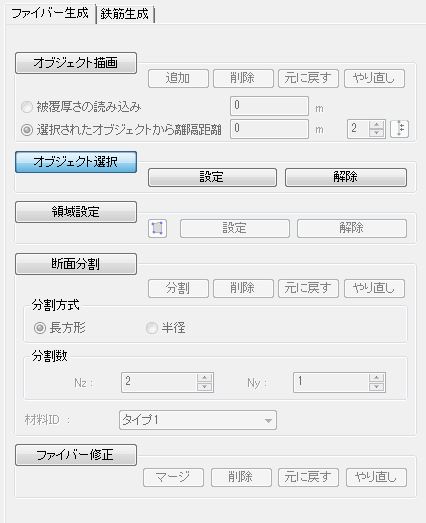This screenshot has width=426, height=523.
Task: Click the region polygon selection icon
Action: coord(157,228)
